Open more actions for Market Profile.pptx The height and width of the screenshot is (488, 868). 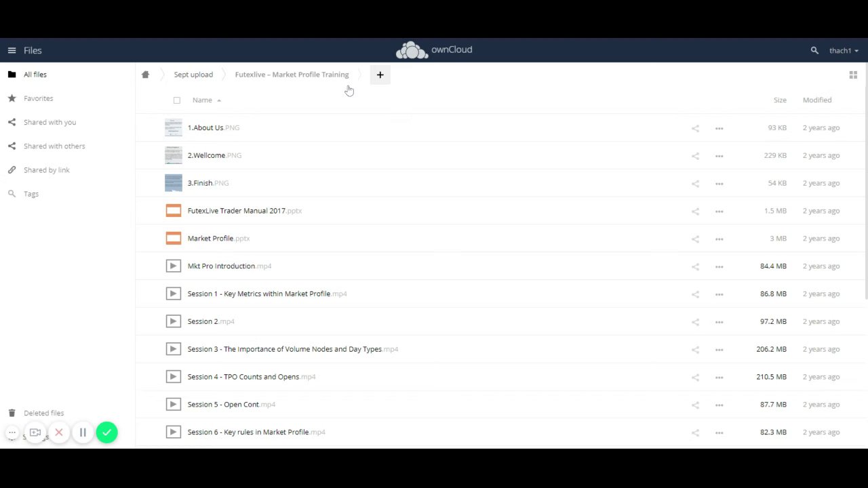pyautogui.click(x=719, y=239)
